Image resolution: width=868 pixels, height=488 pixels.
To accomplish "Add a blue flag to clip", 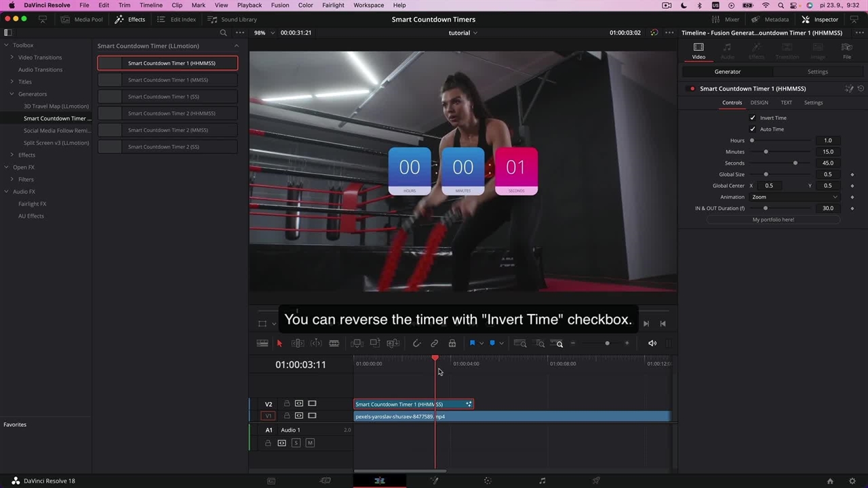I will click(x=473, y=344).
